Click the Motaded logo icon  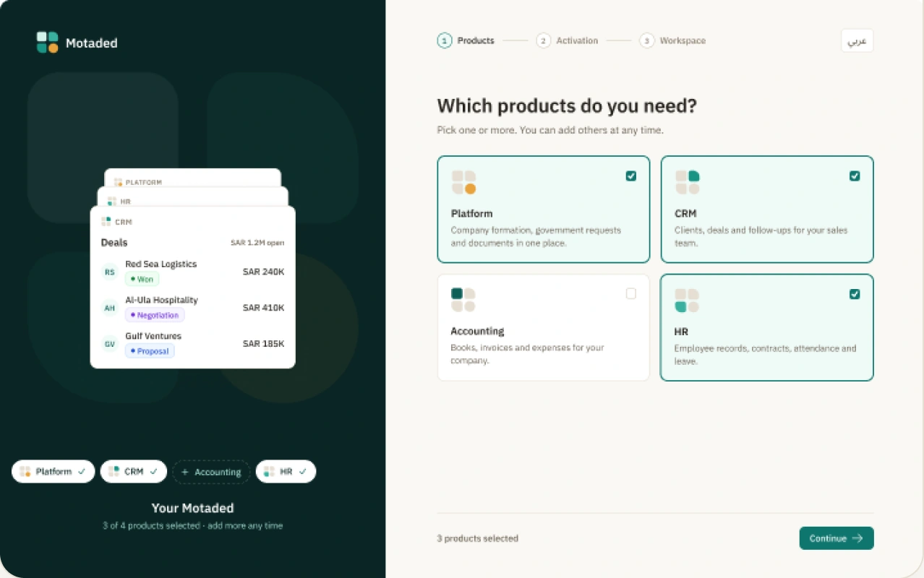pyautogui.click(x=47, y=43)
